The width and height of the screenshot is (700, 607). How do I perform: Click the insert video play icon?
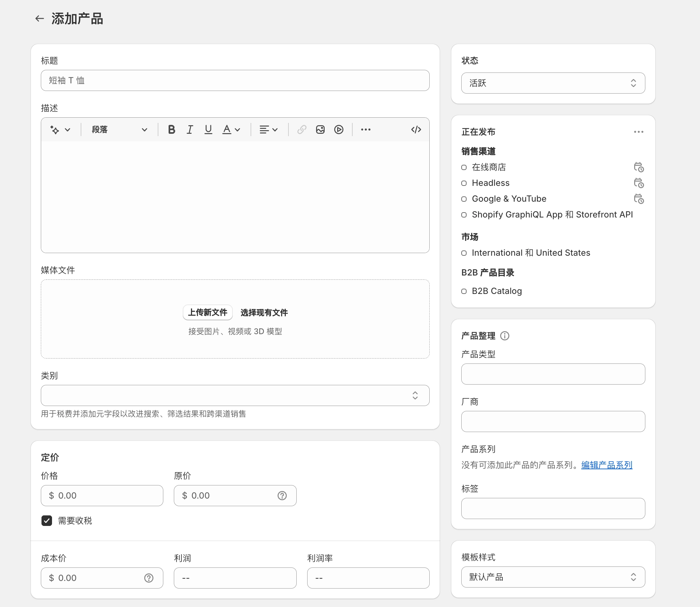[x=338, y=130]
